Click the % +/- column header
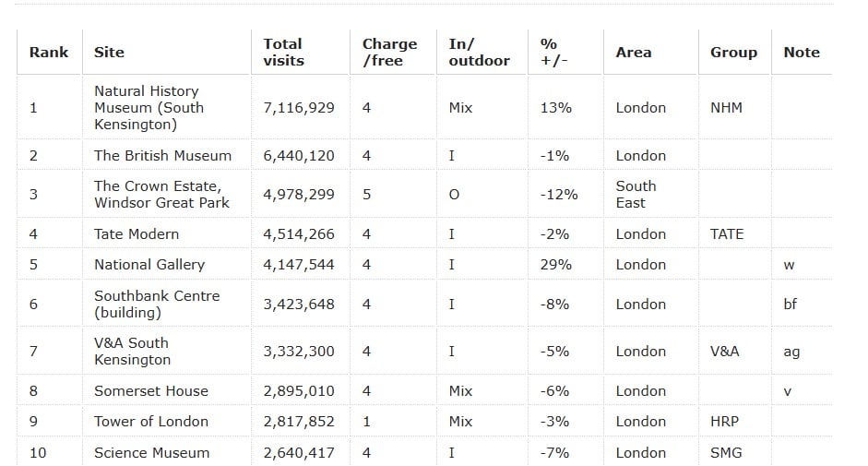Viewport: 868px width, 466px height. [554, 52]
